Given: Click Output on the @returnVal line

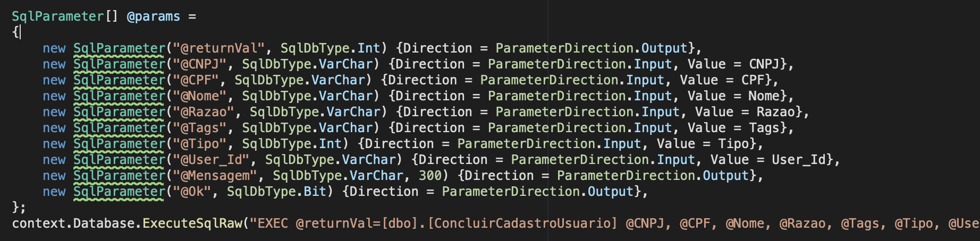Looking at the screenshot, I should pos(664,48).
